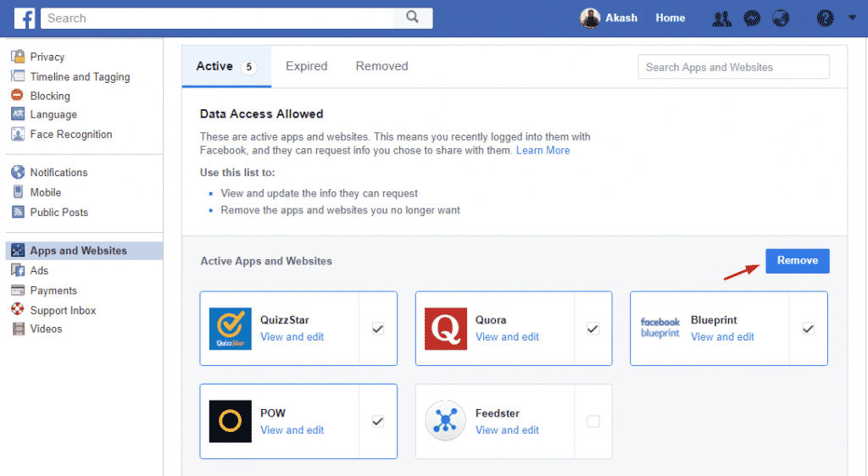
Task: Click the search magnifier button
Action: pos(413,18)
